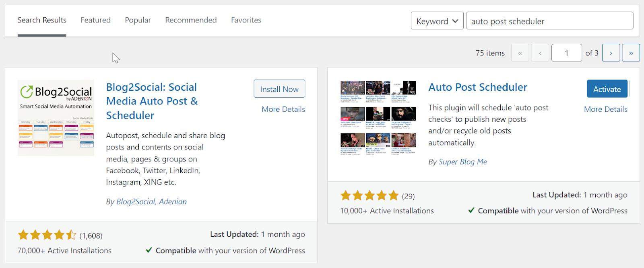Click the Auto Post Scheduler thumbnail
Image resolution: width=644 pixels, height=268 pixels.
378,117
